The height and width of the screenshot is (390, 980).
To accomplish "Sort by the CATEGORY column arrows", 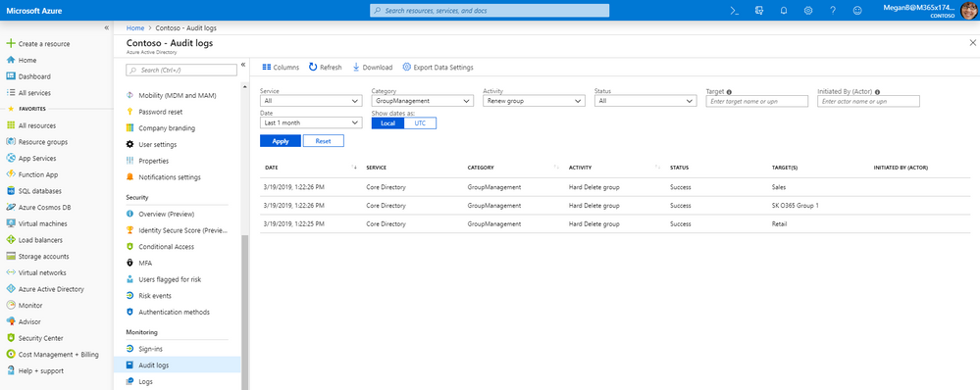I will 556,168.
